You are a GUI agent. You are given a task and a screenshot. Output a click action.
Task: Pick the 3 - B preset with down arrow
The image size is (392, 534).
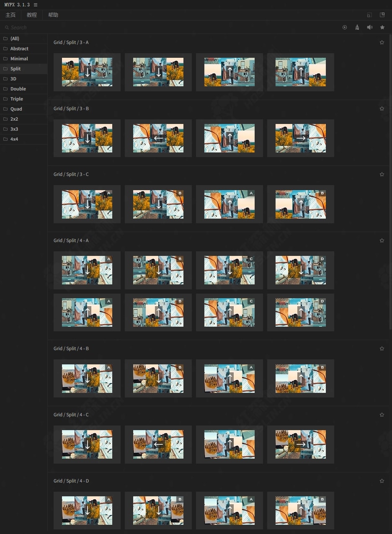tap(87, 138)
